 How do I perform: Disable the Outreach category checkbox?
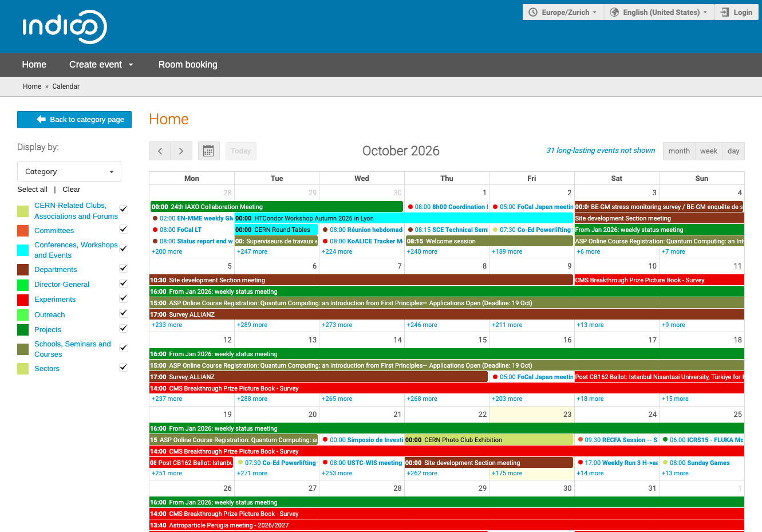coord(123,313)
